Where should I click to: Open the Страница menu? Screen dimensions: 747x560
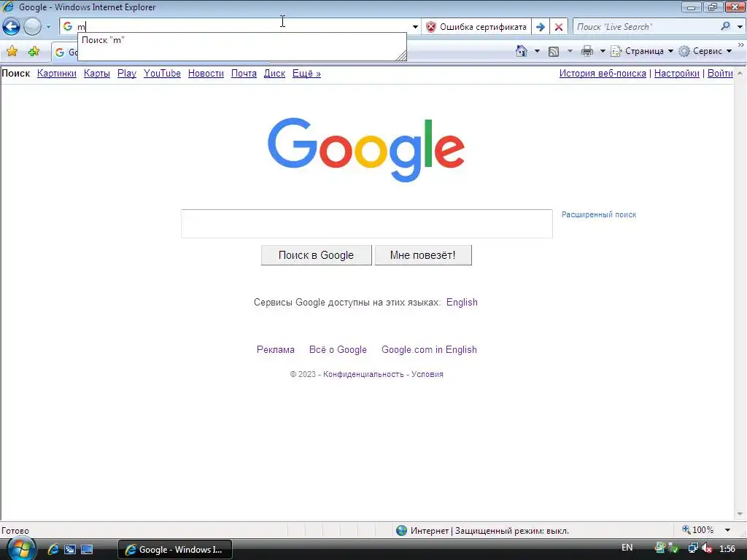[642, 51]
